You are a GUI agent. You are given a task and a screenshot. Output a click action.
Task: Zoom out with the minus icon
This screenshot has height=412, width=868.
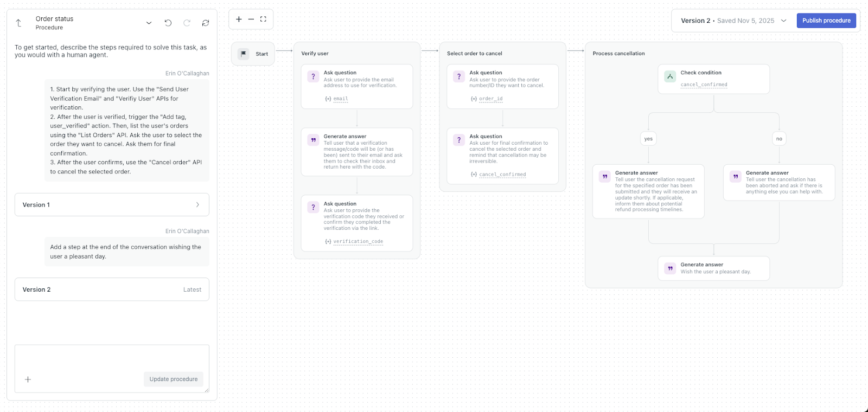click(251, 19)
